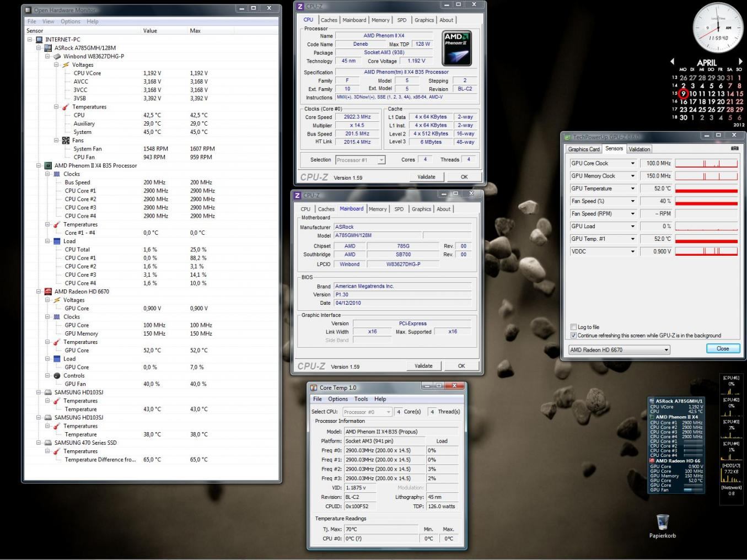
Task: Click the Tj. Max 70°C field in Core Temp
Action: 381,529
